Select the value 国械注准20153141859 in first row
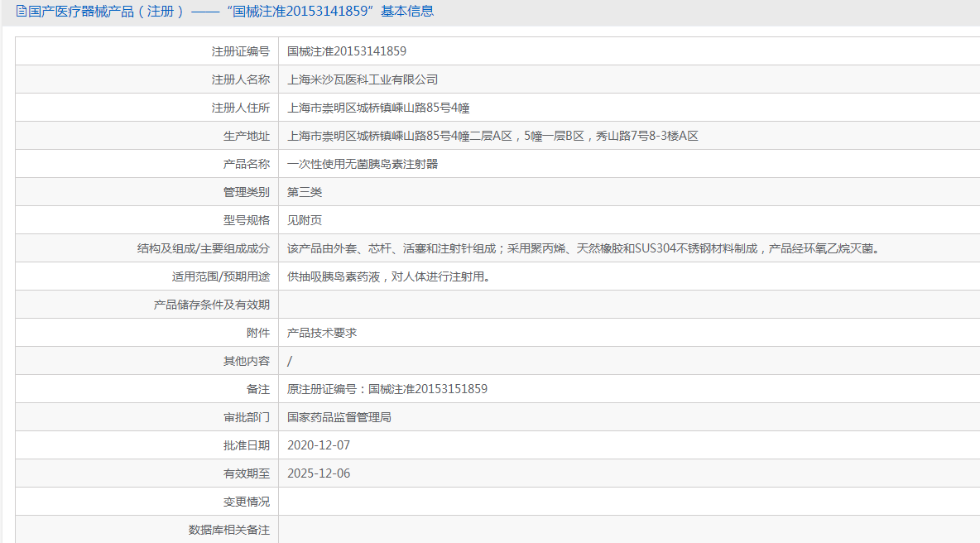Screen dimensions: 980x543 [347, 51]
